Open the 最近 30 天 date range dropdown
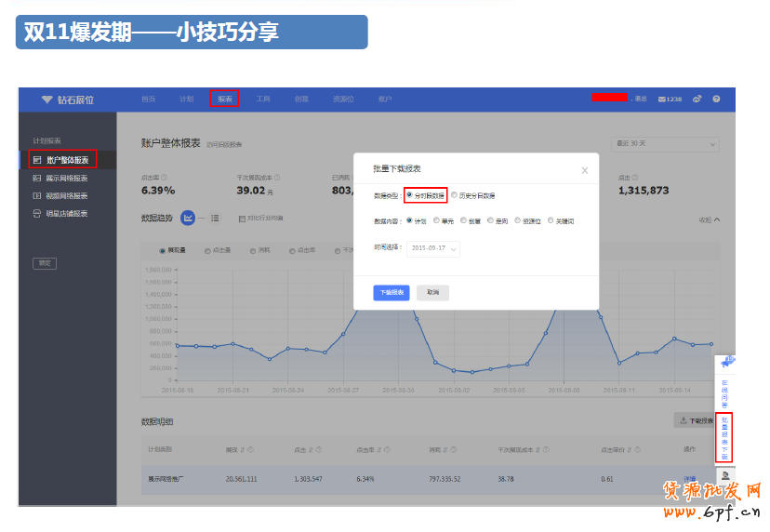770x532 pixels. point(664,144)
